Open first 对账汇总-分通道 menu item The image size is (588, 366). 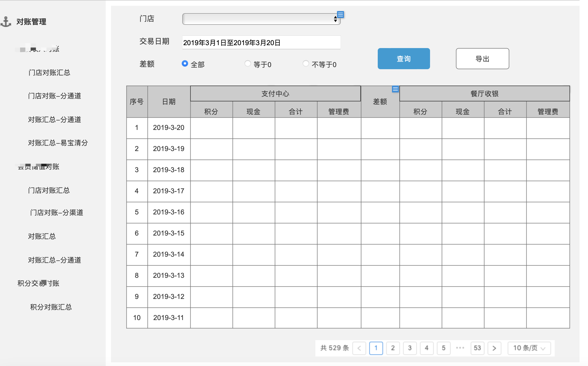pos(55,120)
